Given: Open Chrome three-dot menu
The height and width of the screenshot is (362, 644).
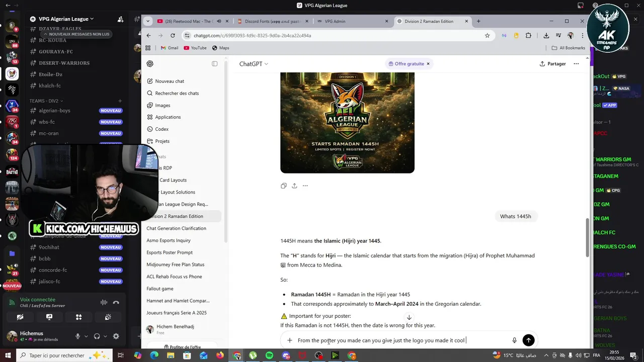Looking at the screenshot, I should (x=583, y=36).
